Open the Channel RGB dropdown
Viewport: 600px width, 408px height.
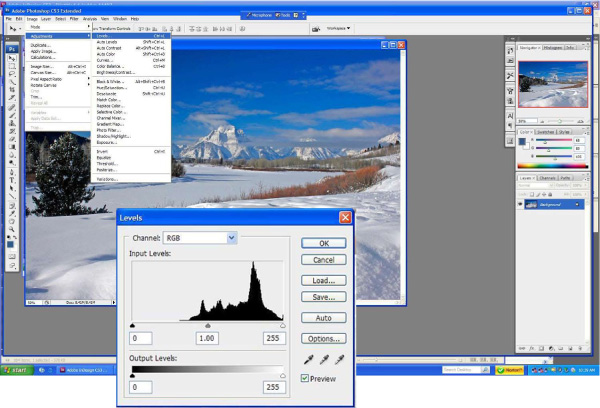[x=232, y=237]
